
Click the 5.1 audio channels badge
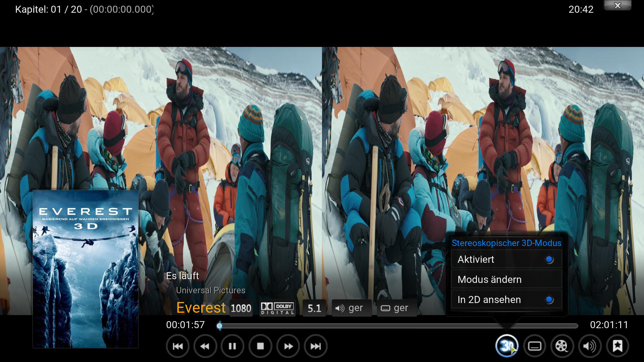(x=314, y=308)
